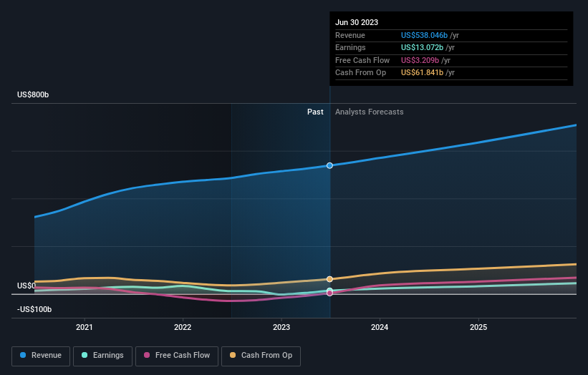This screenshot has width=588, height=375.
Task: Toggle the Earnings legend button
Action: pyautogui.click(x=102, y=356)
